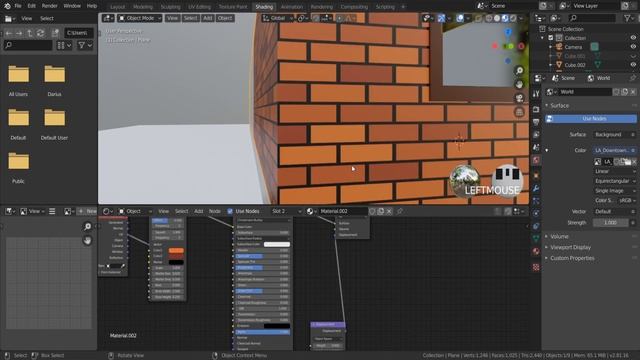This screenshot has height=360, width=640.
Task: Create new folder in file browser
Action: point(55,33)
